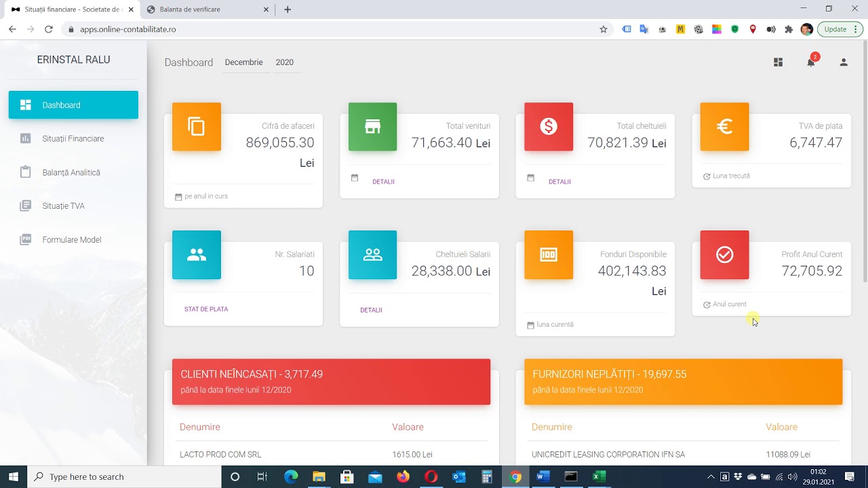Open the Chrome three-dot menu
The height and width of the screenshot is (488, 868).
point(857,29)
